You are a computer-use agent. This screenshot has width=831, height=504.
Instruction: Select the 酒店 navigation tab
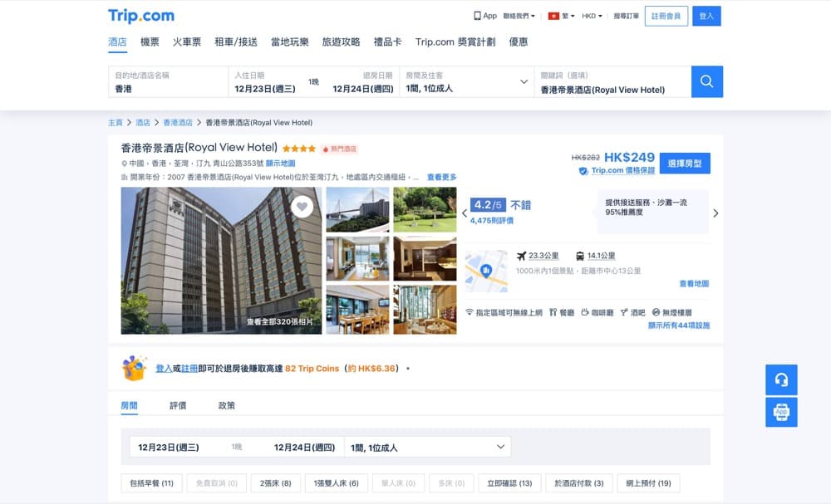click(x=118, y=42)
